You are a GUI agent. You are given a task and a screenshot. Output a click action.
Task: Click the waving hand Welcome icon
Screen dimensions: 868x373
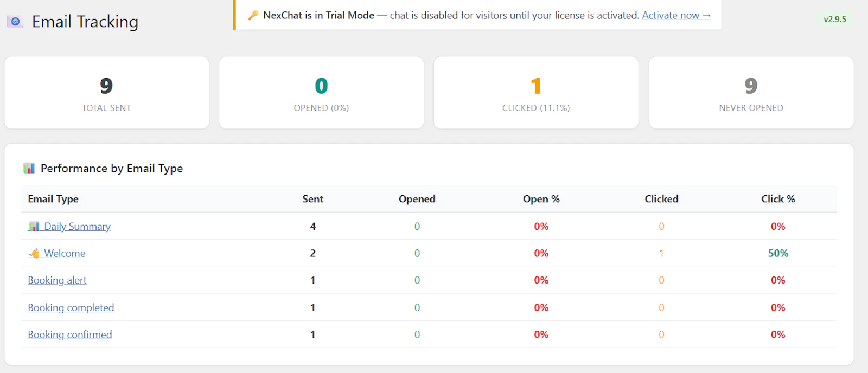click(x=34, y=253)
